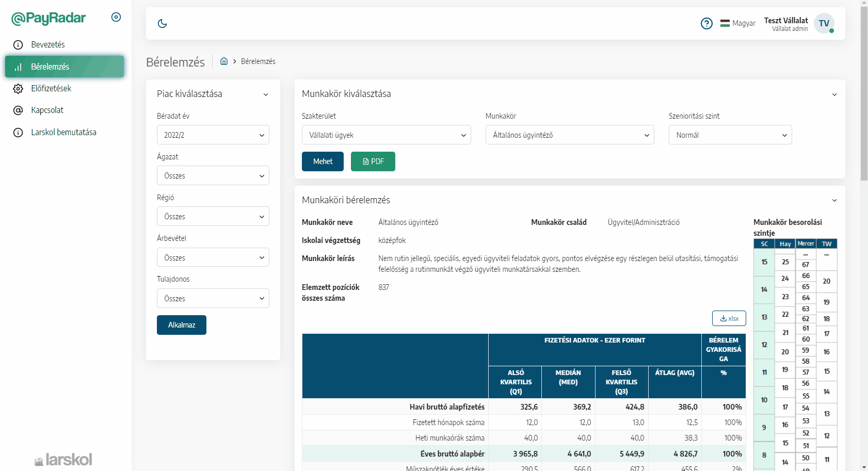Image resolution: width=868 pixels, height=471 pixels.
Task: Click the Alkalmaz button
Action: click(181, 325)
